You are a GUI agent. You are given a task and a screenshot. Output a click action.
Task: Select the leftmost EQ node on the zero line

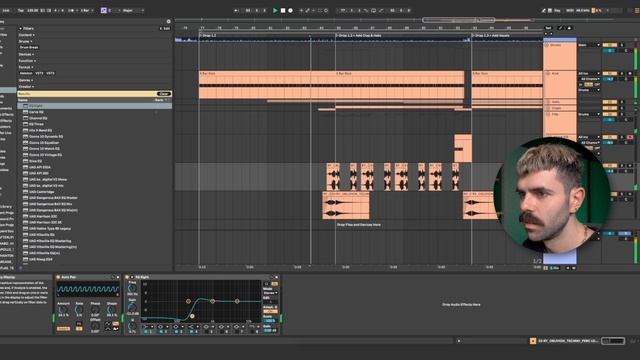click(188, 301)
